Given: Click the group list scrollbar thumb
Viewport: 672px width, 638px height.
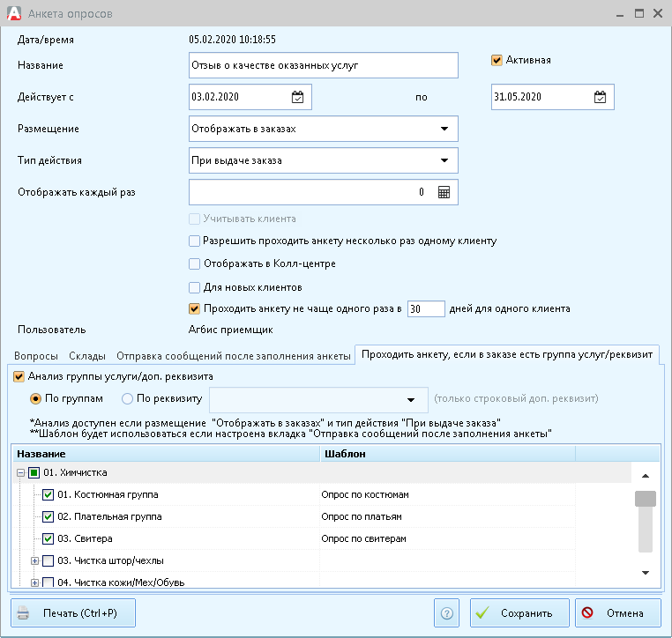Looking at the screenshot, I should (646, 499).
